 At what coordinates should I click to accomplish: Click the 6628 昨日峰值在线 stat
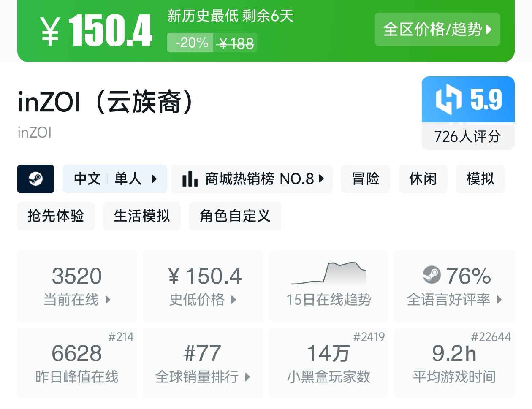pos(77,363)
